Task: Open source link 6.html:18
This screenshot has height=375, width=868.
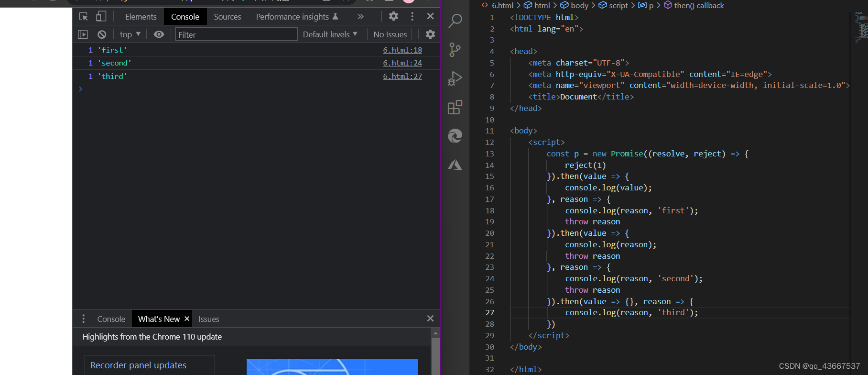Action: tap(402, 50)
